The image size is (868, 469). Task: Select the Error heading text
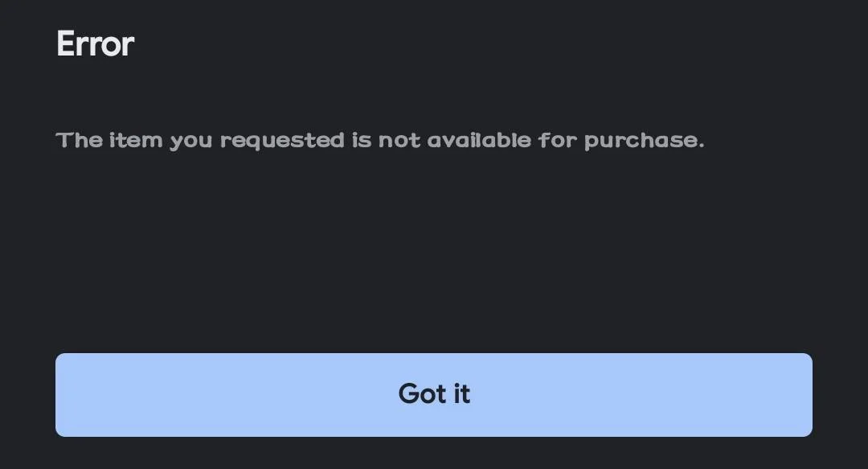click(95, 43)
